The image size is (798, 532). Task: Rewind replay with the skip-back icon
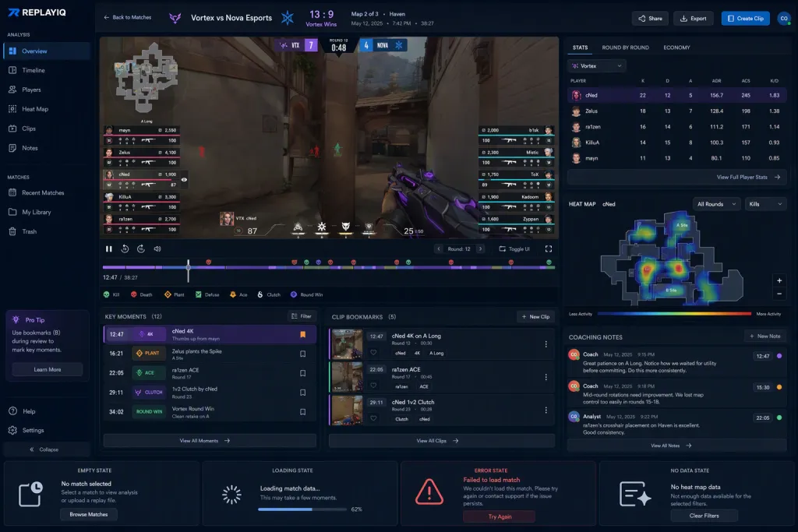pyautogui.click(x=125, y=248)
